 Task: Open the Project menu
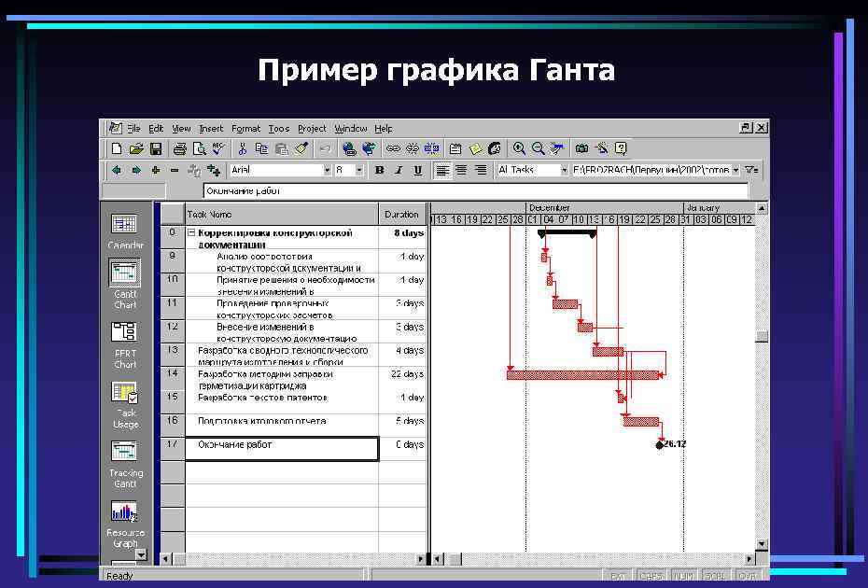tap(311, 128)
